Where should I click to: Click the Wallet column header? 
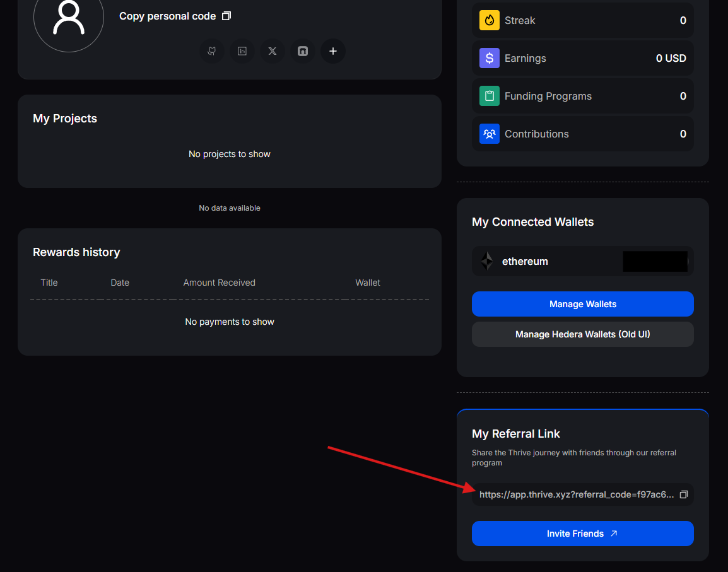tap(368, 283)
